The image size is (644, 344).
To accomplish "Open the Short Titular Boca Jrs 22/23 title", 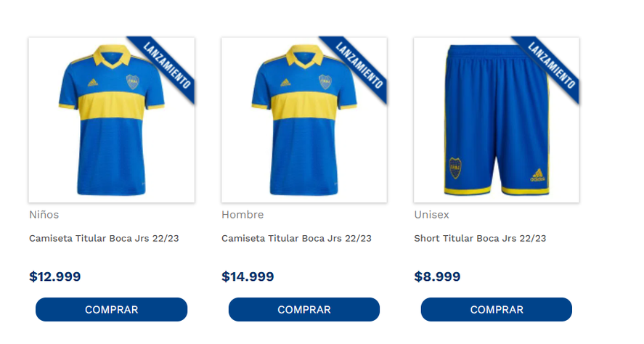I will pos(480,238).
